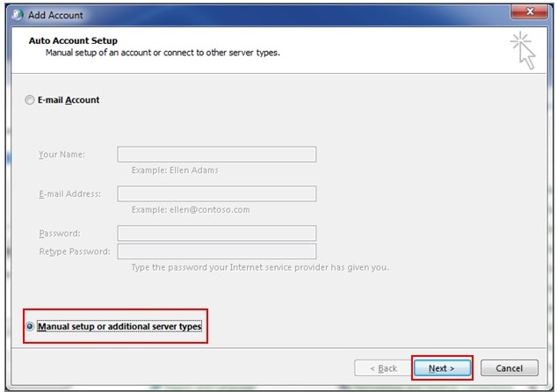Click the Password label text
The width and height of the screenshot is (557, 392).
(60, 233)
